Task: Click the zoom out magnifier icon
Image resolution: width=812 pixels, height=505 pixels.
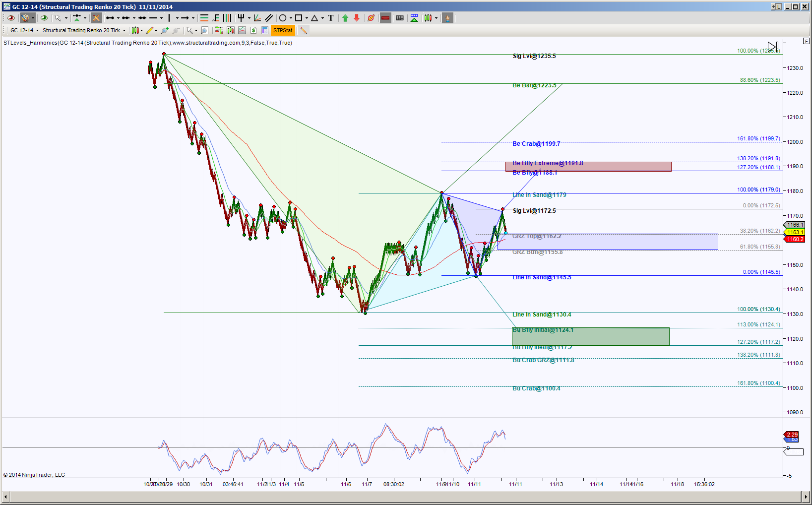Action: 176,30
